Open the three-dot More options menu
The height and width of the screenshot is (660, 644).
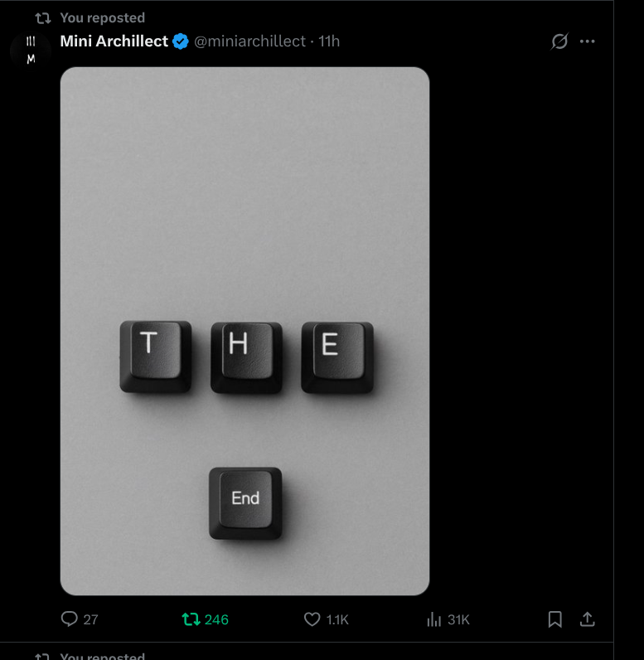point(588,41)
